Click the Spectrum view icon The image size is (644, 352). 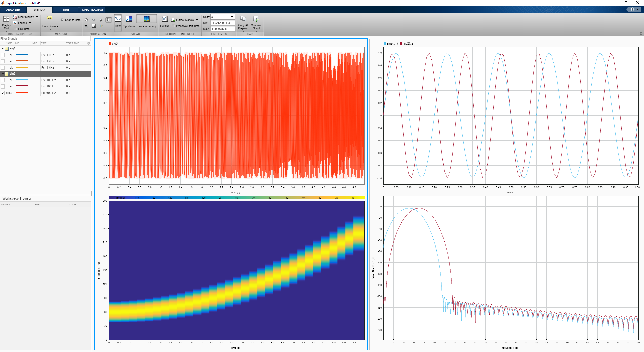[x=129, y=19]
